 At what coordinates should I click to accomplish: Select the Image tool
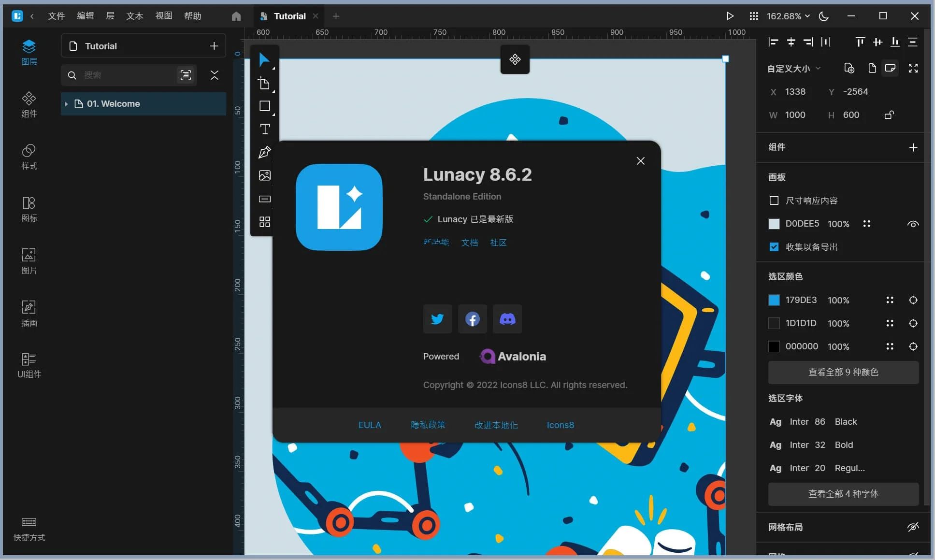click(x=264, y=175)
